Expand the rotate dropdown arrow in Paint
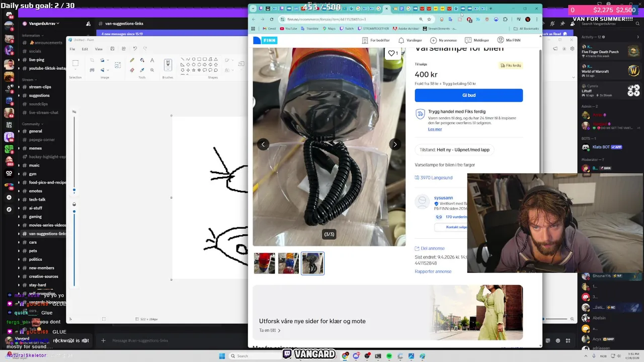644x362 pixels. point(108,60)
